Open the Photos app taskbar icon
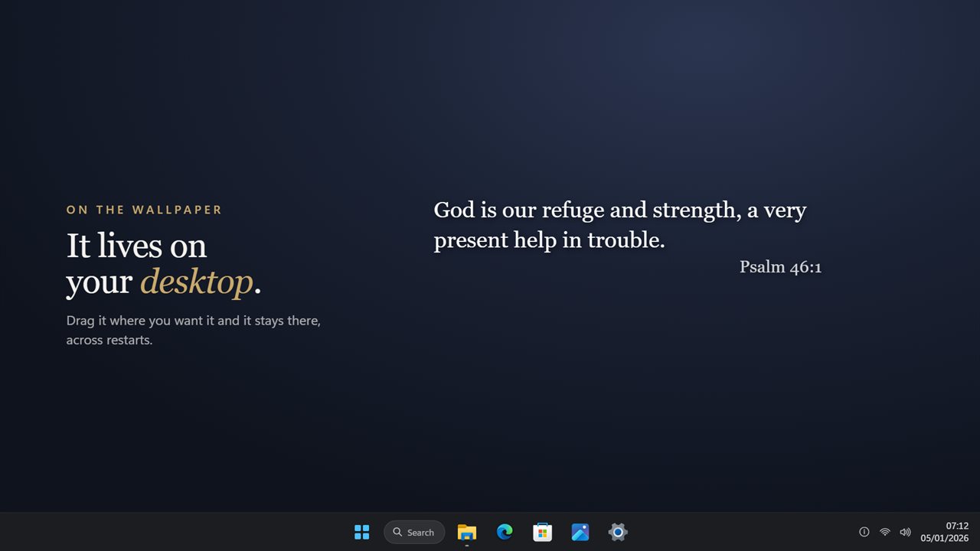 pyautogui.click(x=580, y=532)
